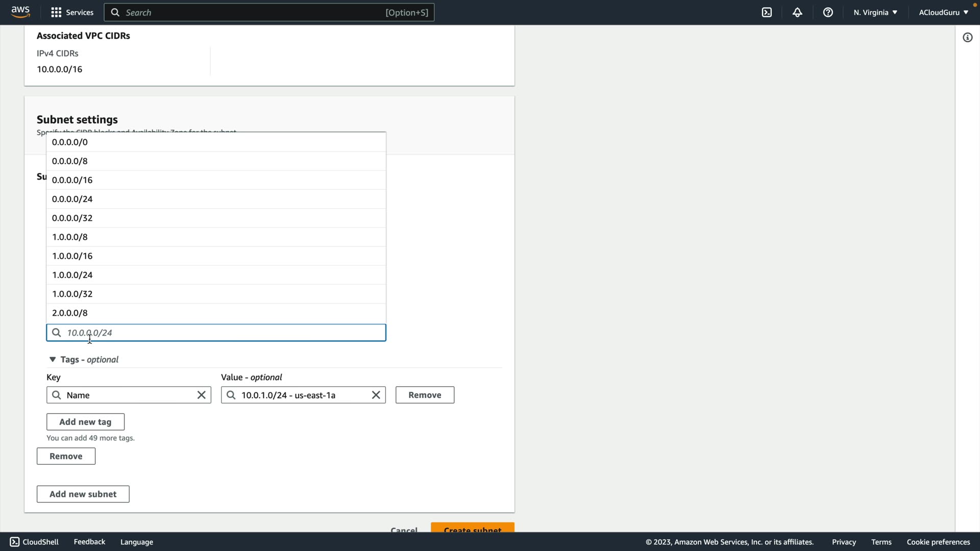Open the Feedback link in the footer
Image resolution: width=980 pixels, height=551 pixels.
click(89, 542)
